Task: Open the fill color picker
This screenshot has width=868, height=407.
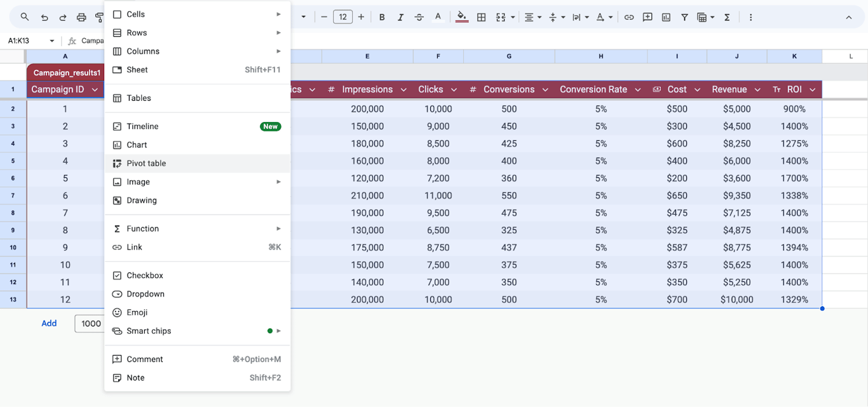Action: point(462,17)
